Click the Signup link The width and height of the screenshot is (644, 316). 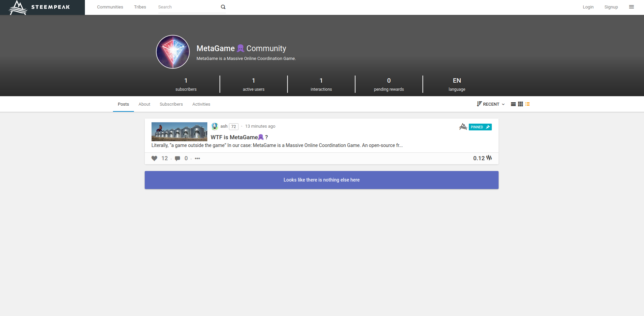pyautogui.click(x=611, y=7)
